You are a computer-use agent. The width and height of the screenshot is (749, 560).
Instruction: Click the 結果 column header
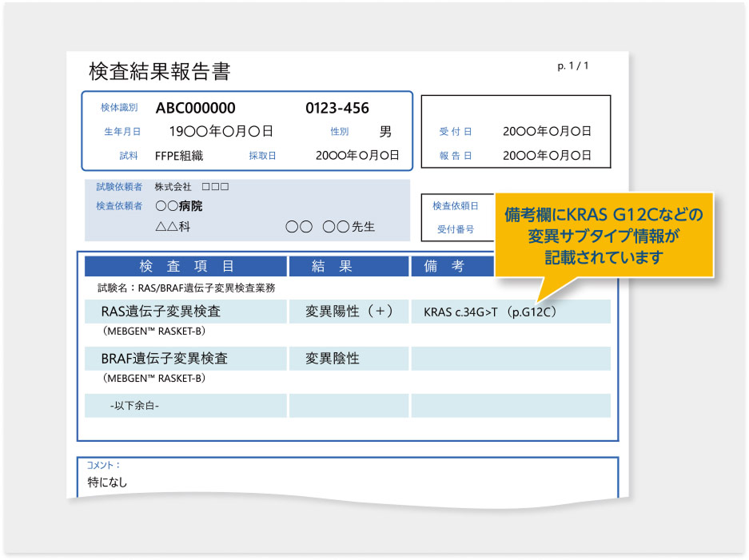point(348,267)
